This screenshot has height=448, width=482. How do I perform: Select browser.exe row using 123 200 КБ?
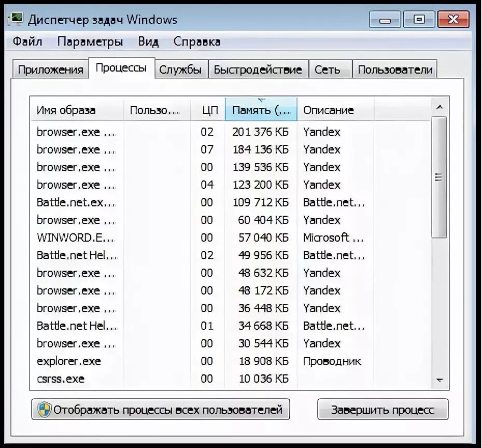(231, 185)
